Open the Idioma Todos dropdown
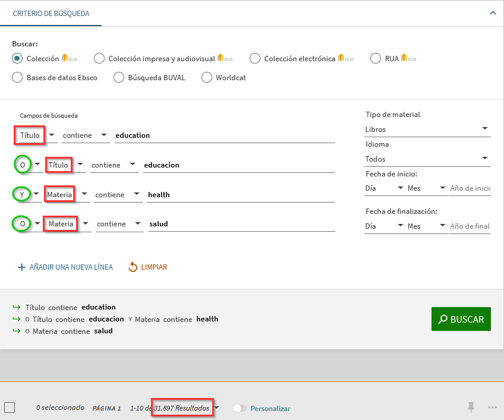This screenshot has width=504, height=420. pyautogui.click(x=427, y=159)
